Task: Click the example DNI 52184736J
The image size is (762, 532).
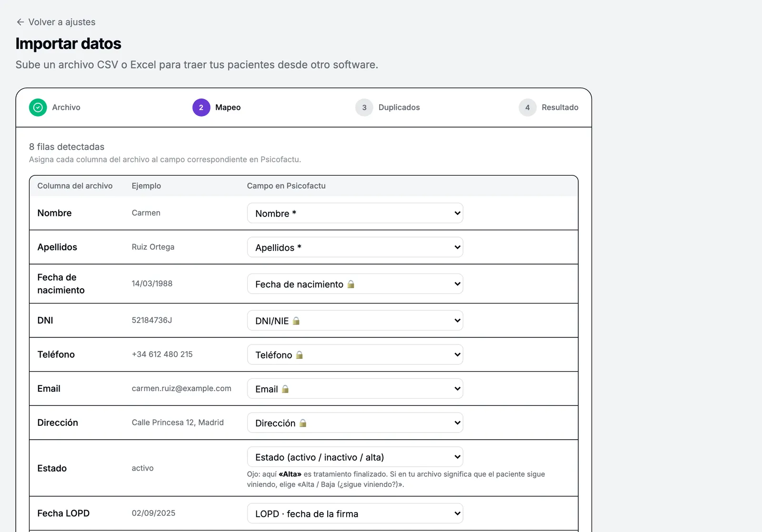Action: 151,320
